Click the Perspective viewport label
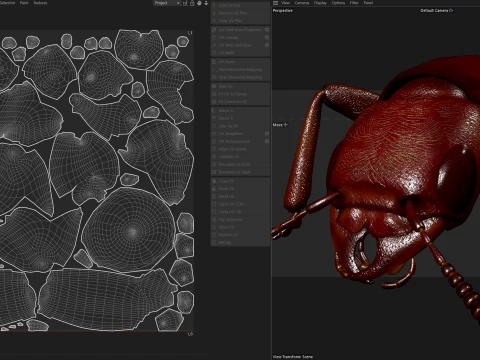 [283, 11]
